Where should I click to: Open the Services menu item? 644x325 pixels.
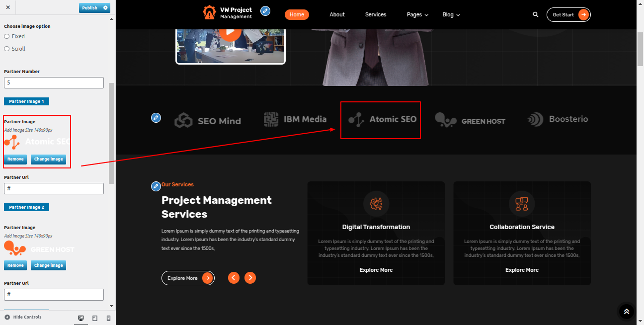[x=375, y=15]
